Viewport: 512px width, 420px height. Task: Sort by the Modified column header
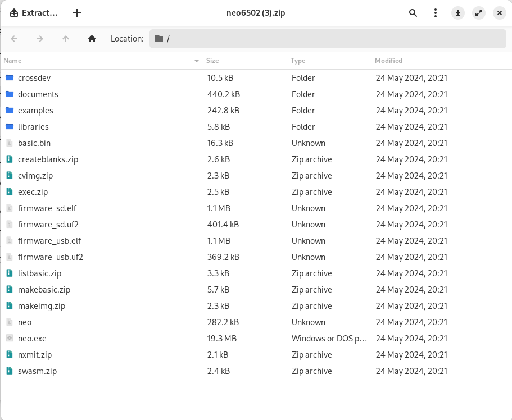point(388,61)
